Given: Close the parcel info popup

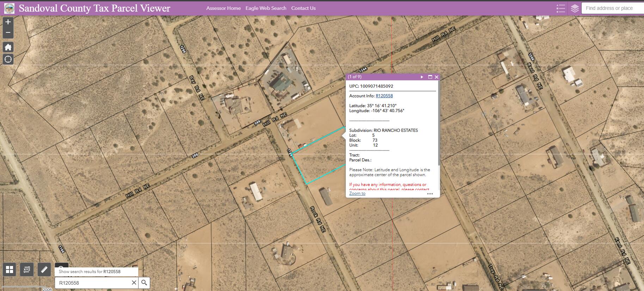Looking at the screenshot, I should (437, 77).
